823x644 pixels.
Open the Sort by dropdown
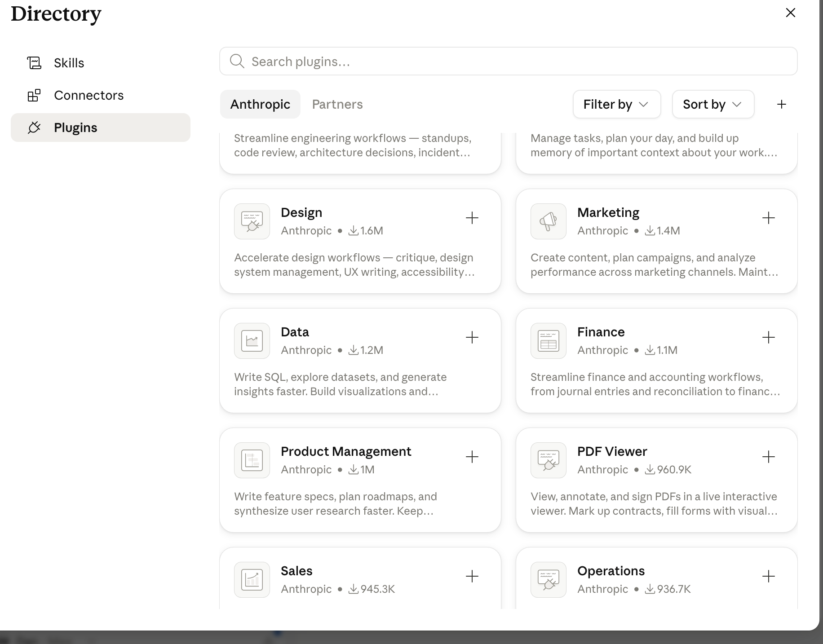coord(713,104)
